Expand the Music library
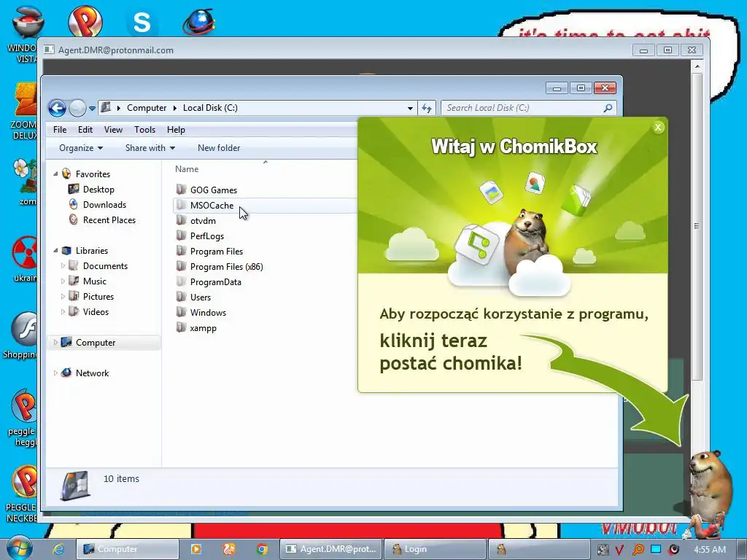Screen dimensions: 747x560 tap(63, 281)
